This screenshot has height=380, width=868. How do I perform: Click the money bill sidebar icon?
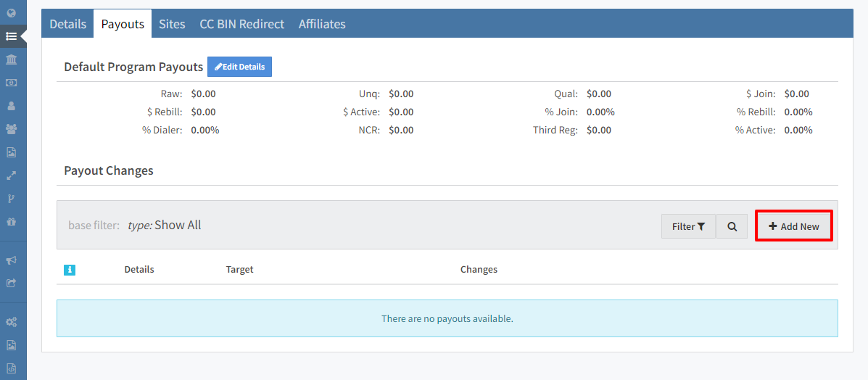coord(12,83)
